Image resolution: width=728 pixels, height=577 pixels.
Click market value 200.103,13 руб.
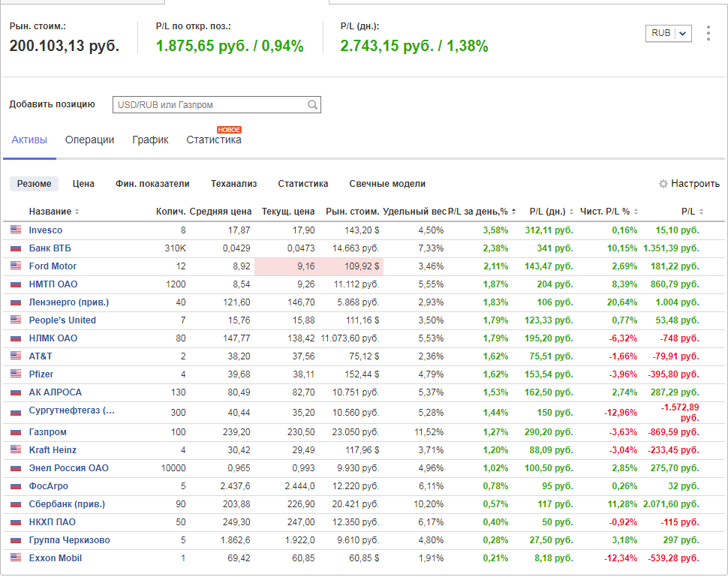click(x=64, y=46)
